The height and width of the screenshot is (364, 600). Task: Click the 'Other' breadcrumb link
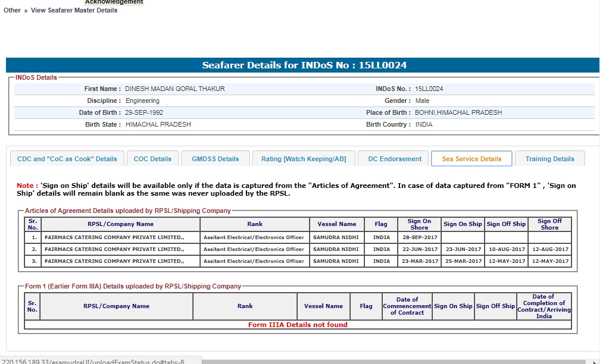pyautogui.click(x=12, y=10)
